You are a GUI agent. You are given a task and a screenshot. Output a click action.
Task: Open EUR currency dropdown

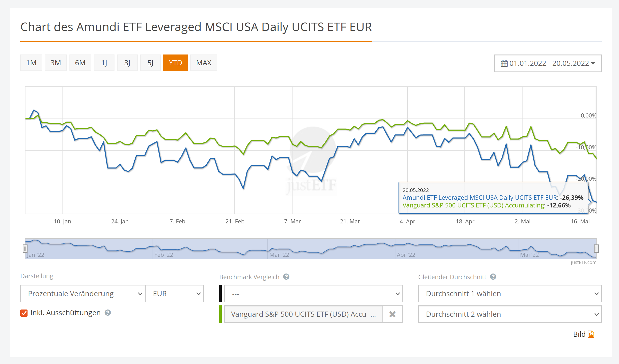point(175,294)
